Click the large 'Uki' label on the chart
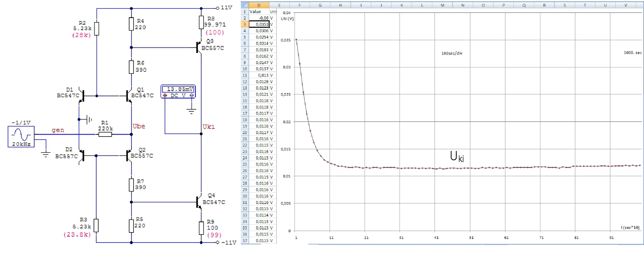The image size is (644, 260). pos(457,156)
